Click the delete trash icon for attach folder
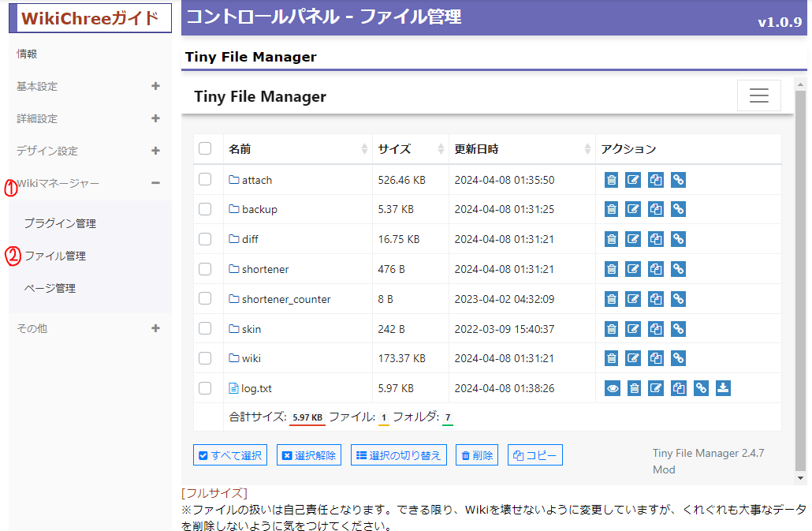Viewport: 812px width, 531px height. tap(611, 180)
